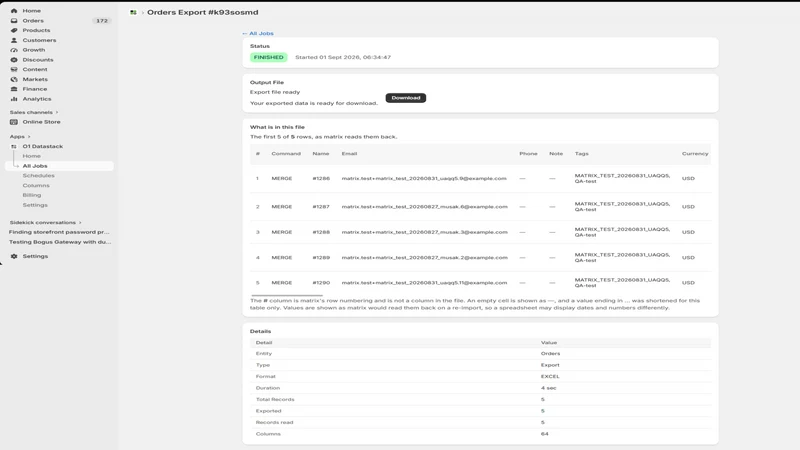Open the app Home under 01 Datastack
800x450 pixels.
click(31, 156)
